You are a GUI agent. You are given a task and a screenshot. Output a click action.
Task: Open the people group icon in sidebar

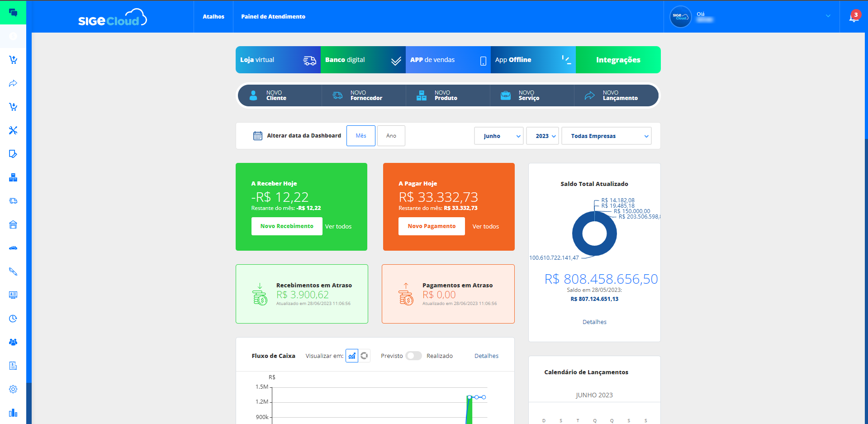[x=13, y=342]
